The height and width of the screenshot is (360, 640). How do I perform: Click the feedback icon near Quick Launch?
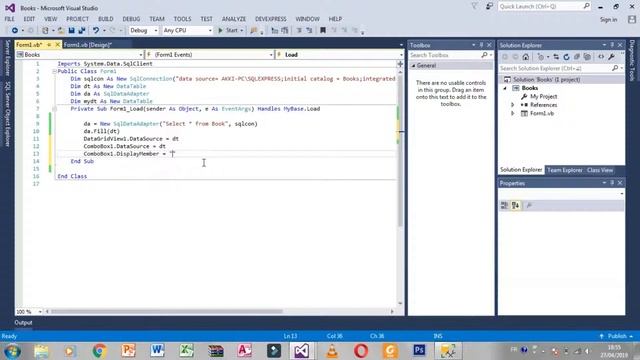(489, 7)
